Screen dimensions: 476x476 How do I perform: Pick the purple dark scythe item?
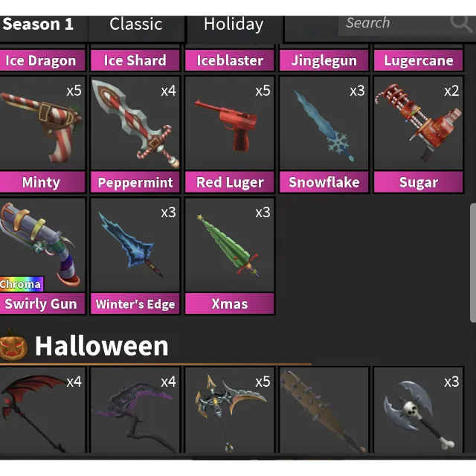(x=135, y=410)
